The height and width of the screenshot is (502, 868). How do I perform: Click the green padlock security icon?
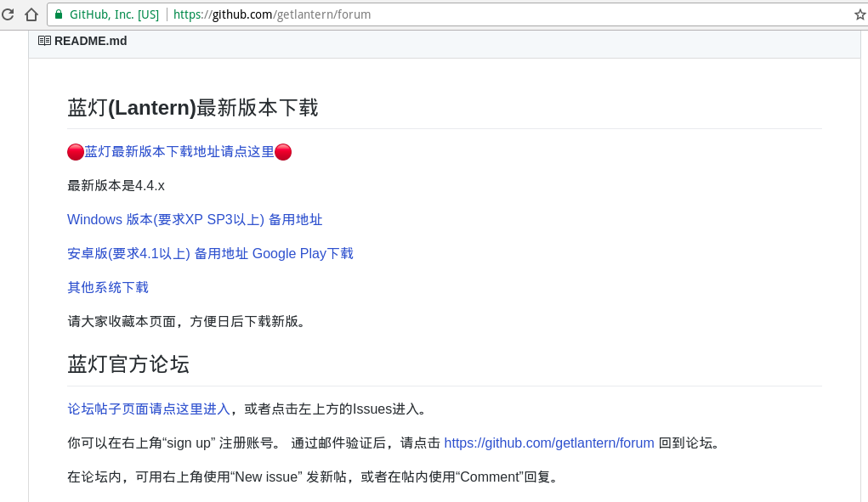pyautogui.click(x=59, y=14)
